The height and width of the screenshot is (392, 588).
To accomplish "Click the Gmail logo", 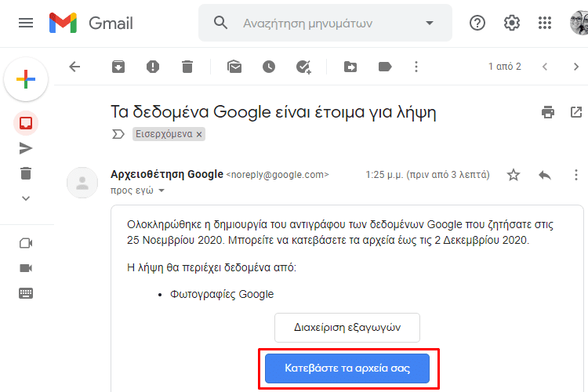I will tap(91, 23).
